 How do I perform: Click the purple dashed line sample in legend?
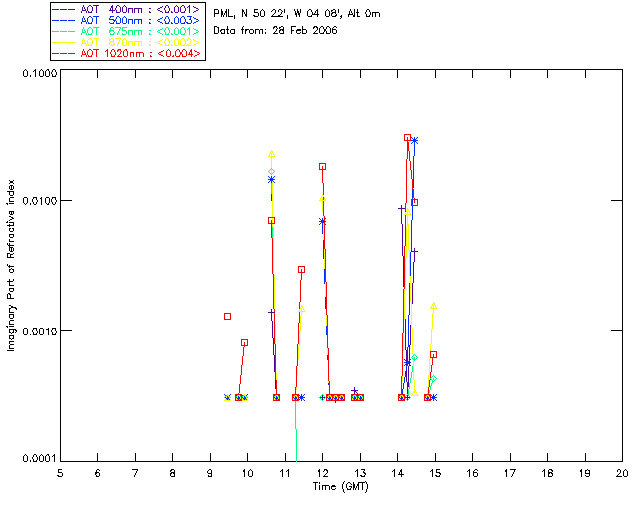[x=64, y=9]
